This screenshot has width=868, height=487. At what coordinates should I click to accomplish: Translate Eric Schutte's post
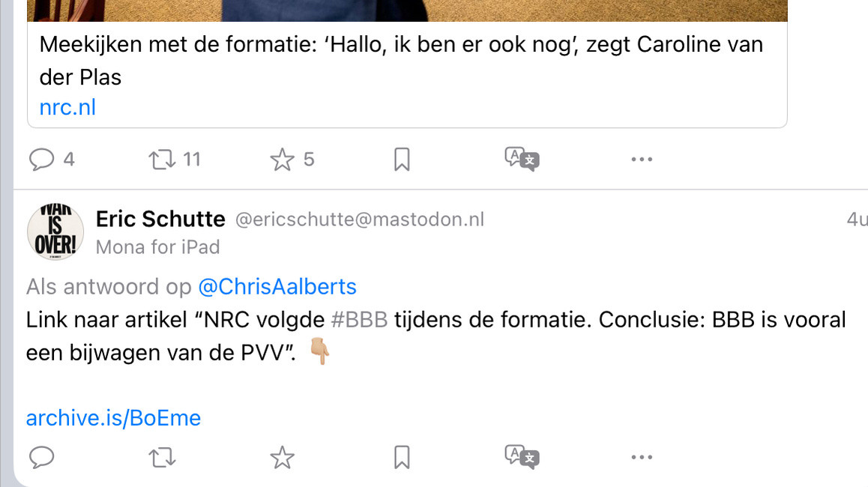pos(522,457)
